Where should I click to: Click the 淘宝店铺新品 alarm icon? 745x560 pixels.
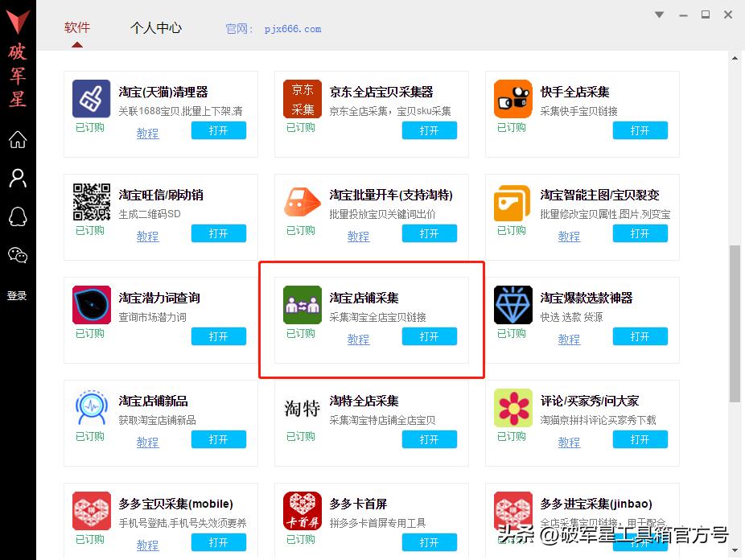91,408
